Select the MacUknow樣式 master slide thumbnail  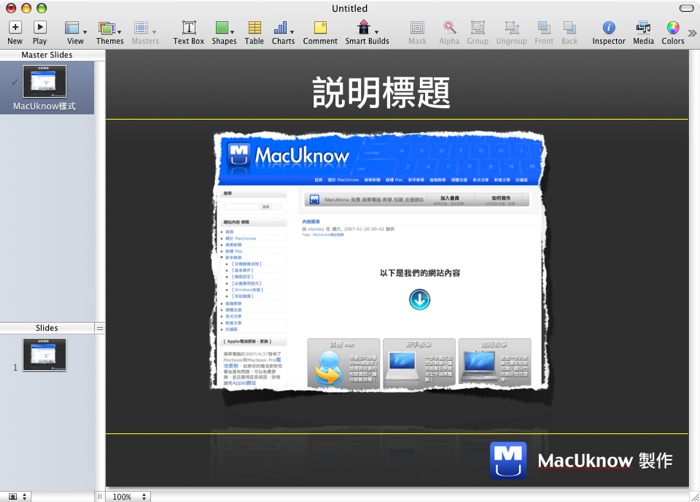coord(45,81)
